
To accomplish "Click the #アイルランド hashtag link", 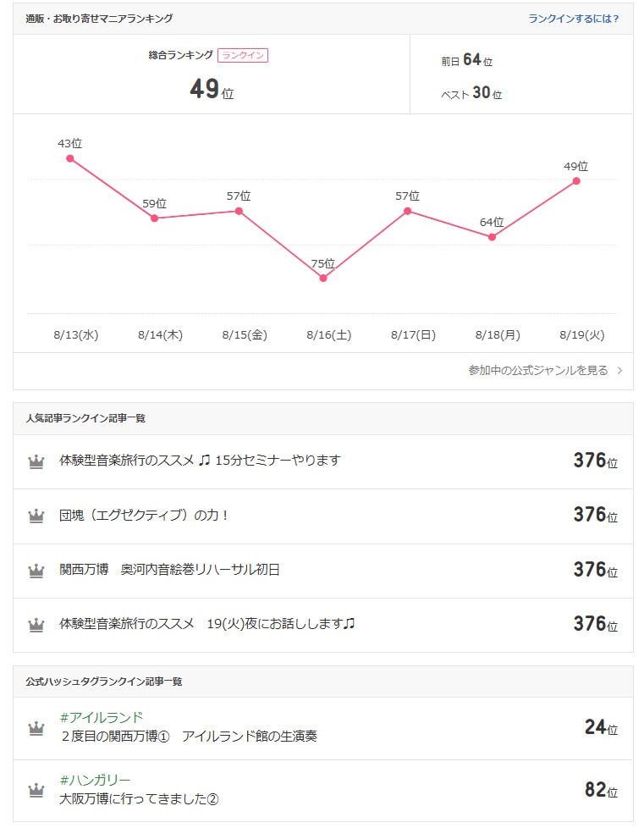I will pyautogui.click(x=96, y=718).
